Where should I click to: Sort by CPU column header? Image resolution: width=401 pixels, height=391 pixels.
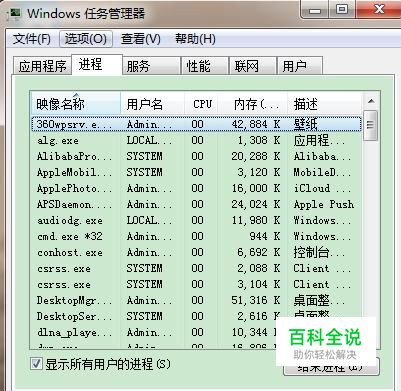pos(202,104)
